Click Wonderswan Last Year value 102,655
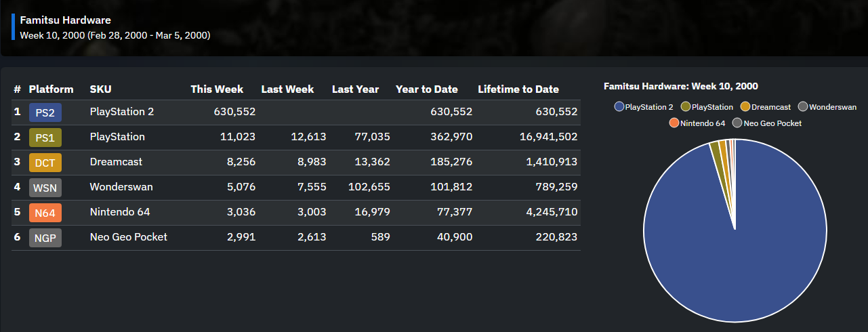Viewport: 868px width, 332px height. click(x=369, y=187)
